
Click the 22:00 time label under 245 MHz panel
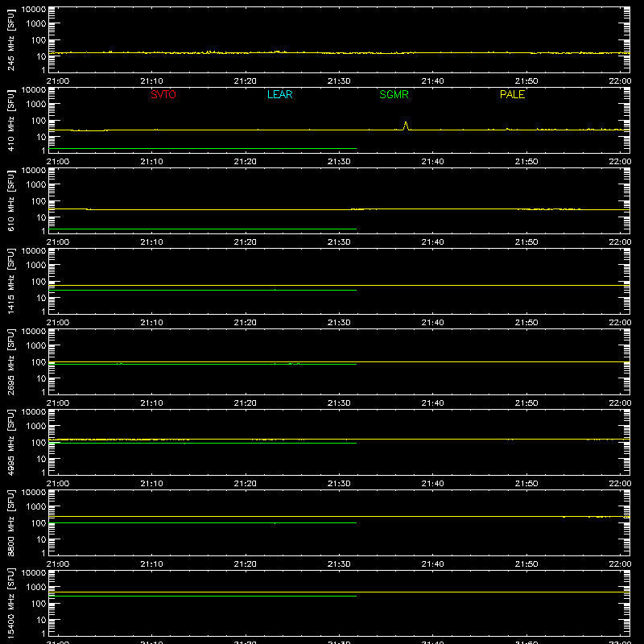620,81
